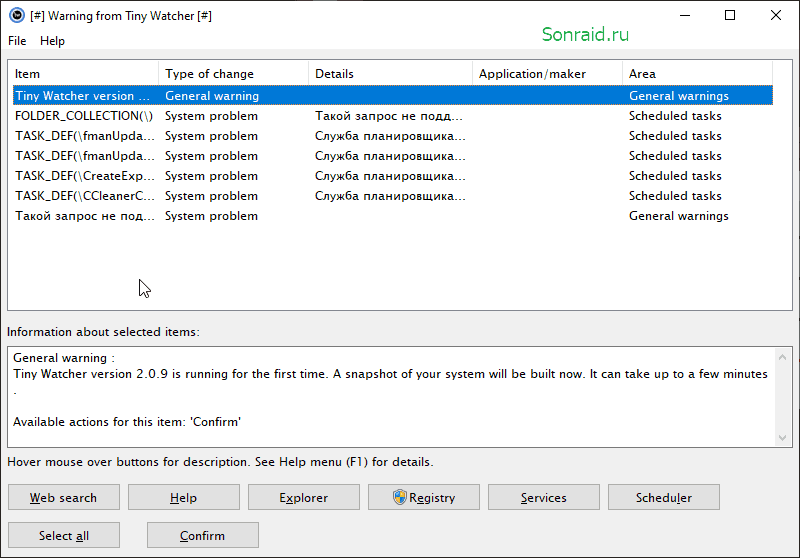The image size is (800, 558).
Task: Open the Services button
Action: 543,497
